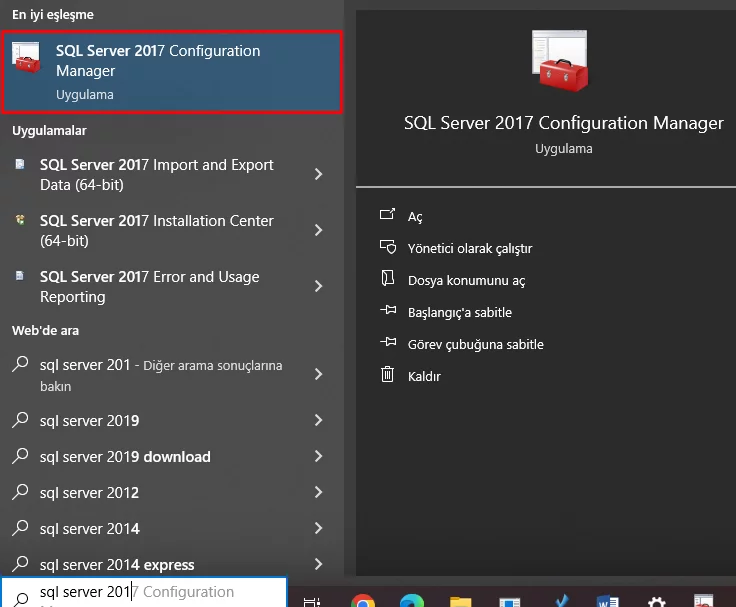Click the trash can icon beside Kaldır
The image size is (736, 607).
point(387,374)
